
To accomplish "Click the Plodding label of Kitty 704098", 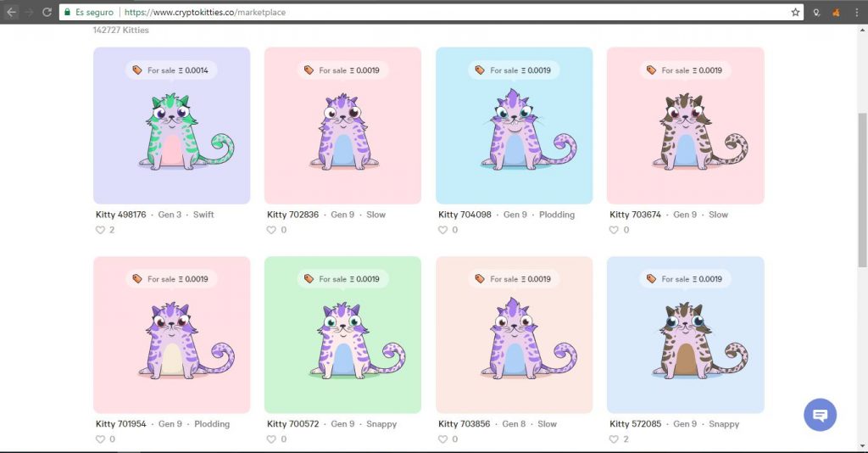I will (557, 215).
